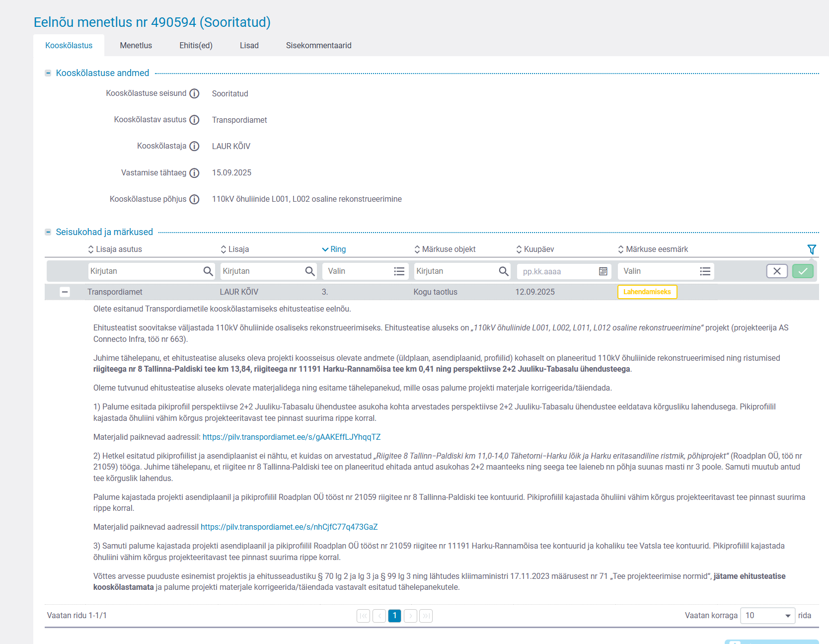Screen dimensions: 829x644
Task: Click the 12.09.2025 date cell
Action: tap(535, 292)
